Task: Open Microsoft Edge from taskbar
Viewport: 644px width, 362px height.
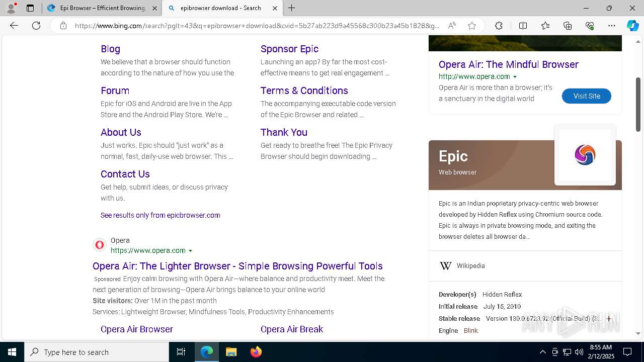Action: (207, 352)
